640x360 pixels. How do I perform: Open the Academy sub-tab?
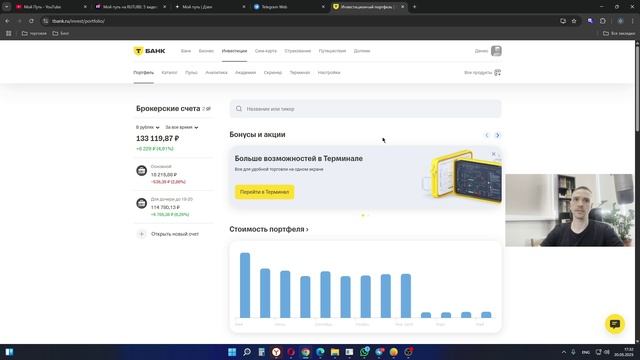(x=245, y=73)
